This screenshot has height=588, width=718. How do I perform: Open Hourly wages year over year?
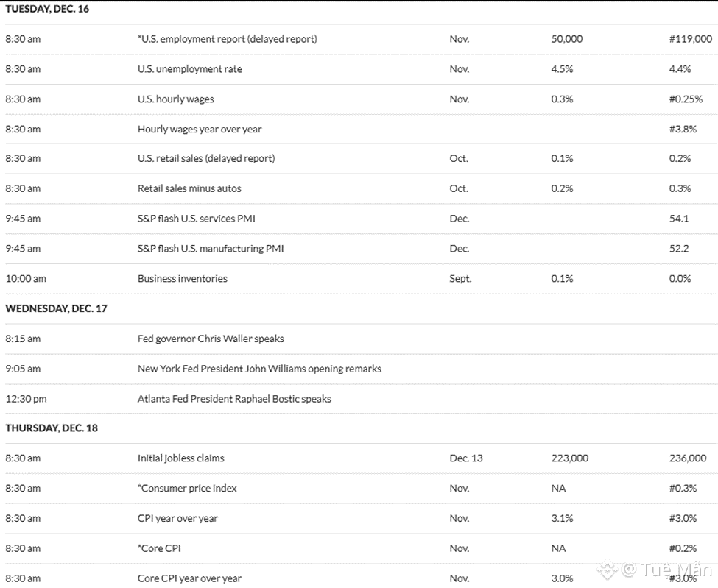(x=199, y=129)
